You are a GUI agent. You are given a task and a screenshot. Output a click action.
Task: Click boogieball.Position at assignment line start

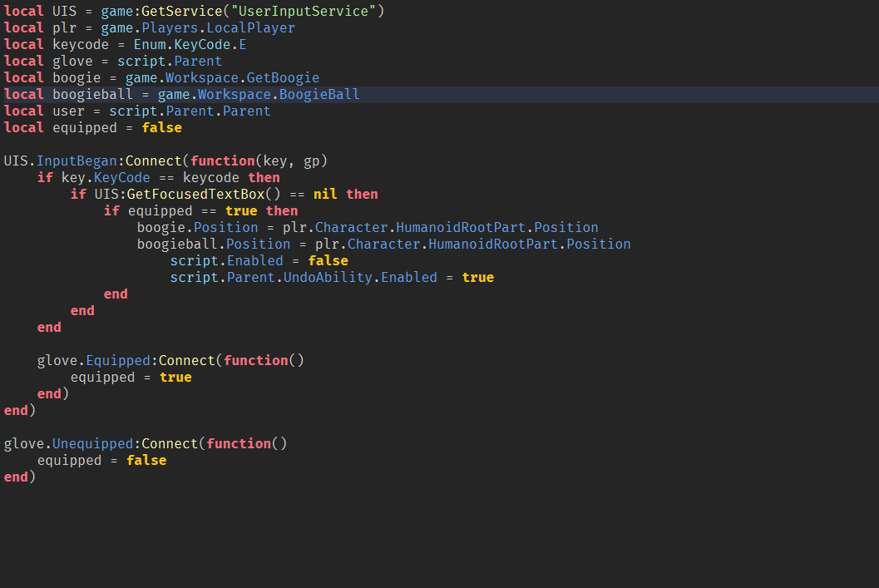coord(214,245)
